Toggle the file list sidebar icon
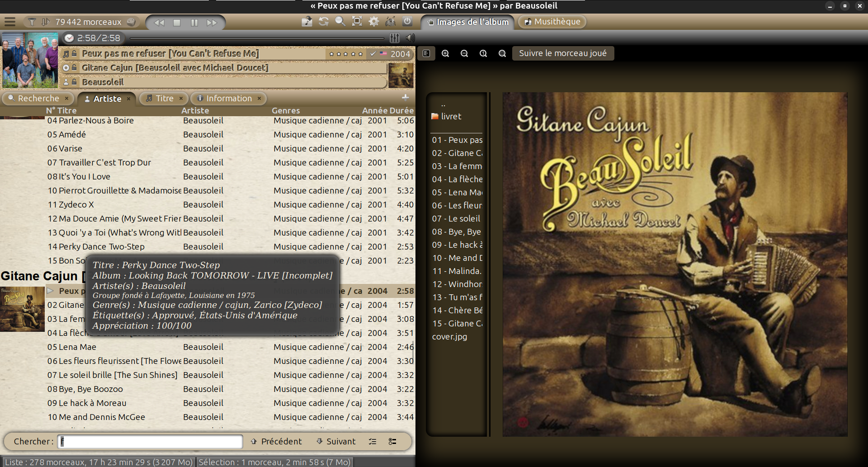The height and width of the screenshot is (467, 868). point(426,53)
